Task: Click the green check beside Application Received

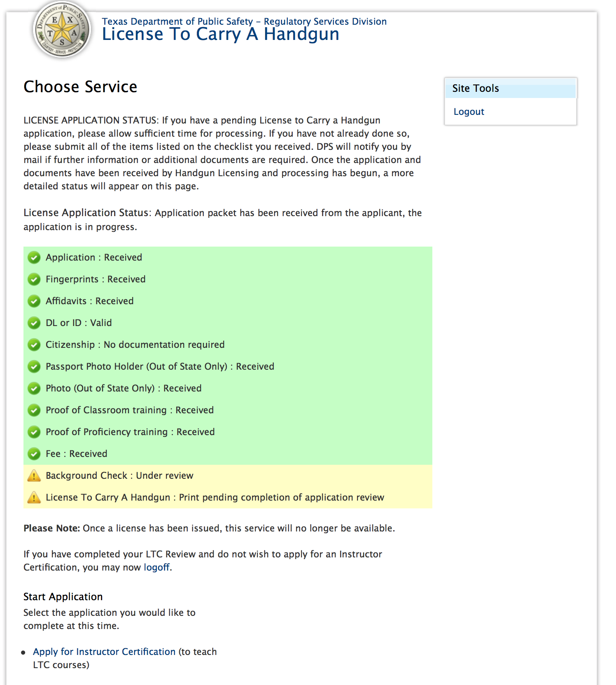Action: 34,258
